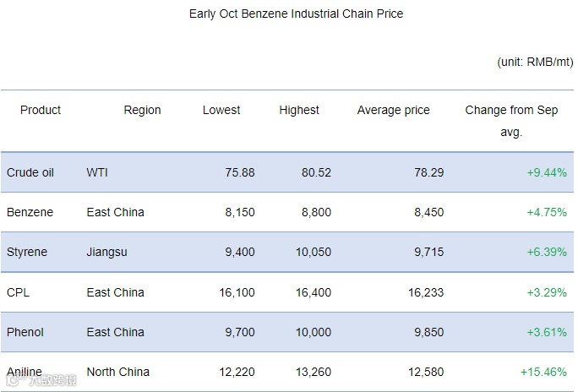Screen dimensions: 578x392
Task: Click the '+15.46%' change value
Action: 543,372
